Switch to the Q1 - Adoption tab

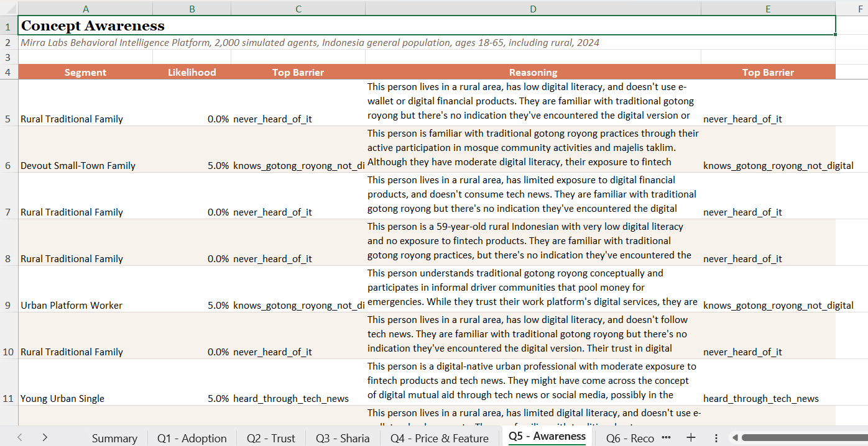pyautogui.click(x=192, y=438)
